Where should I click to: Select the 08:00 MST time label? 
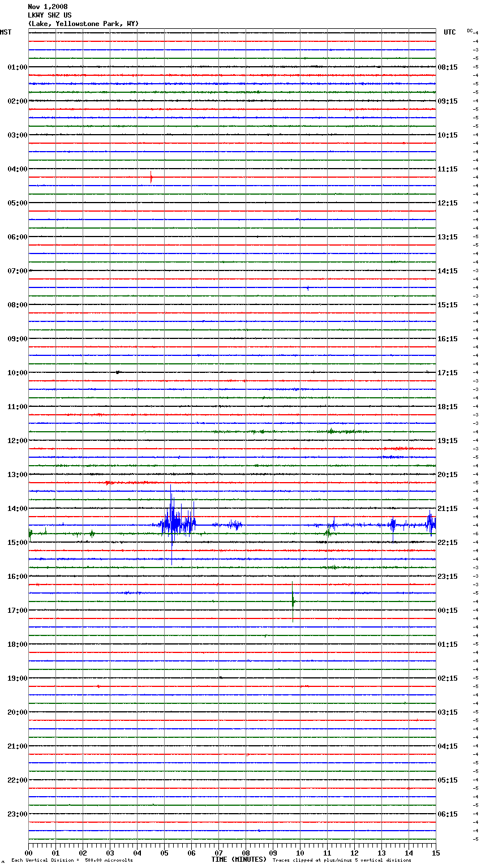point(18,305)
